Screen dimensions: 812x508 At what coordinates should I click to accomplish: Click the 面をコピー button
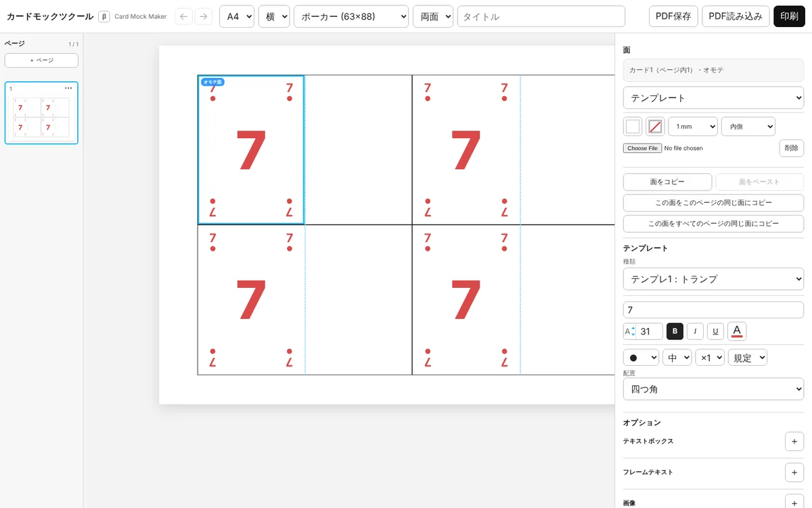point(667,182)
